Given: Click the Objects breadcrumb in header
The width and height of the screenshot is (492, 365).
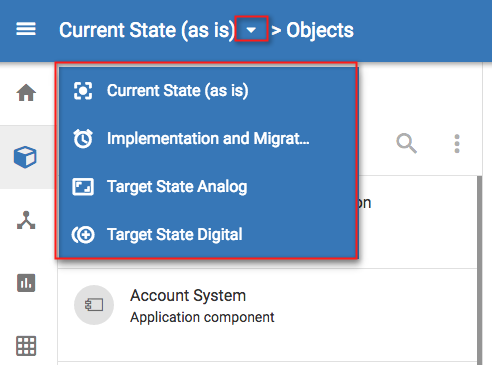Looking at the screenshot, I should 320,31.
